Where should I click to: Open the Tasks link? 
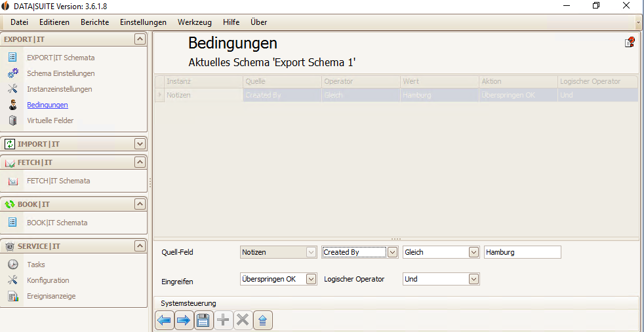(x=36, y=265)
